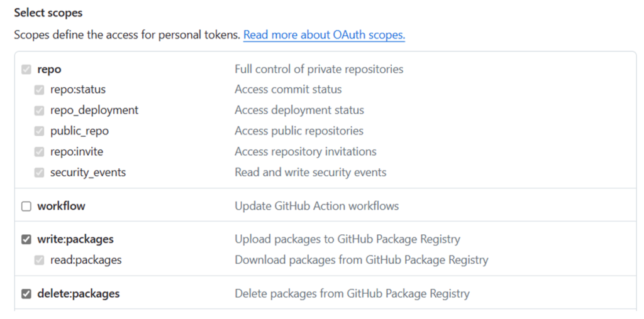Toggle the repo scope checkbox
Viewport: 644px width, 319px height.
tap(26, 69)
